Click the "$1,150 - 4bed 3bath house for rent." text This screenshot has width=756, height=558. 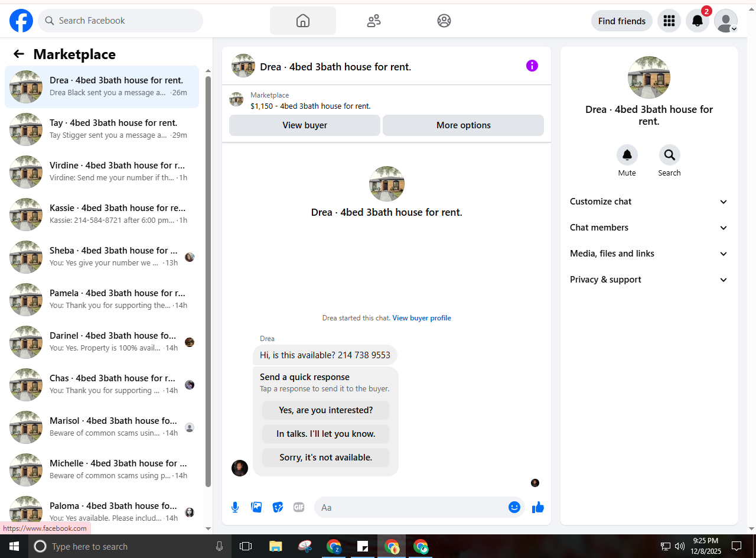[x=311, y=106]
